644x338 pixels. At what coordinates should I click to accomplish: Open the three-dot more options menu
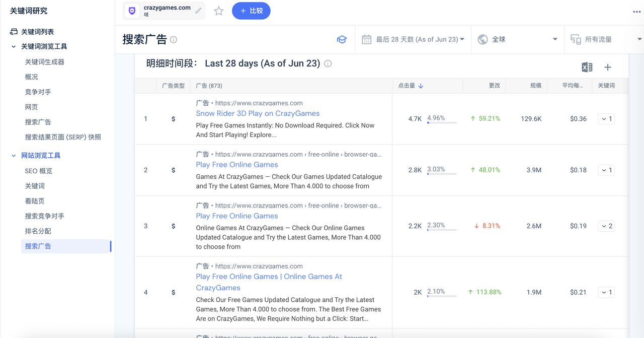click(636, 12)
